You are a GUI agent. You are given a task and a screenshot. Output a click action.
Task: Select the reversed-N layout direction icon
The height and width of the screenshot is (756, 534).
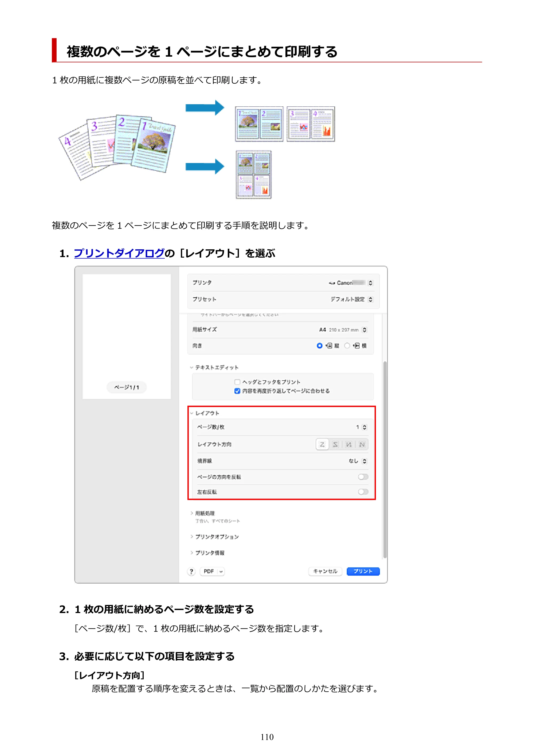(x=349, y=444)
